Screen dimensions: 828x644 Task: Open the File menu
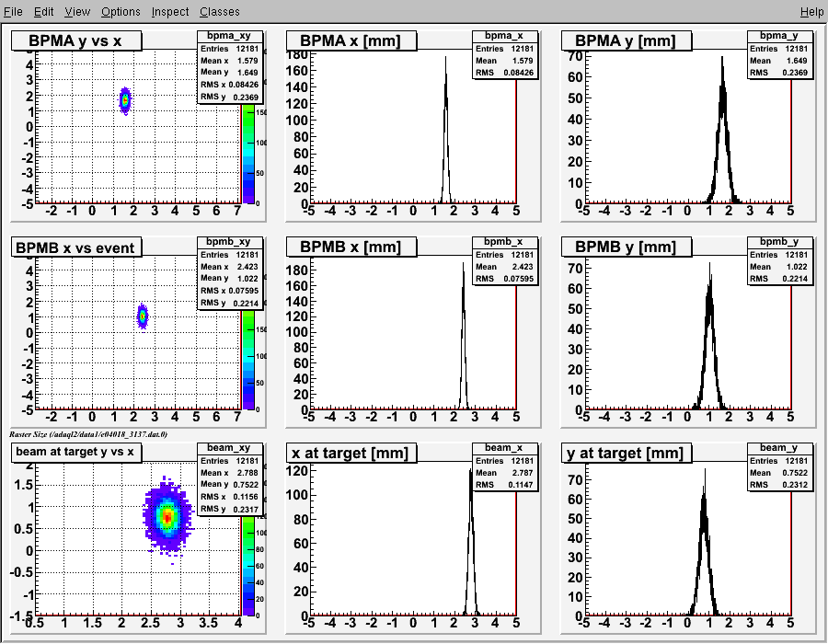[x=13, y=12]
